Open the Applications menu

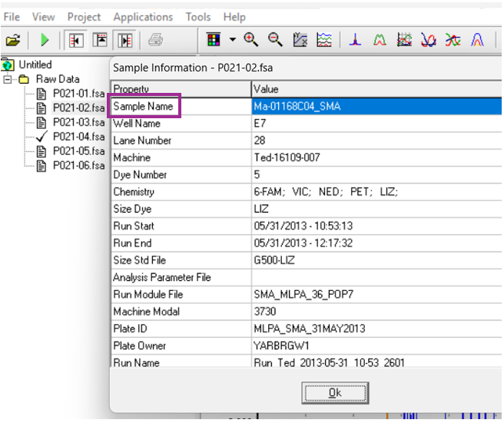point(143,16)
